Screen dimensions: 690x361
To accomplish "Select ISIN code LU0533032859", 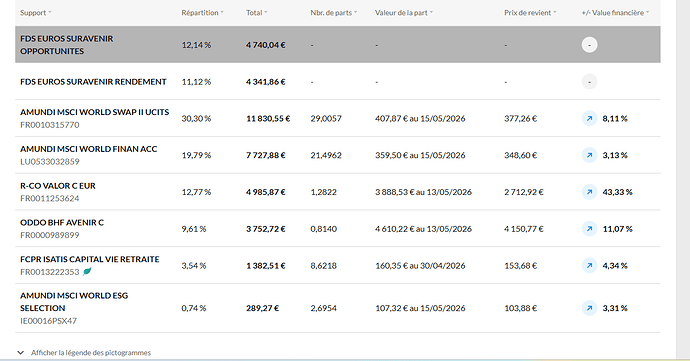I will click(x=50, y=162).
